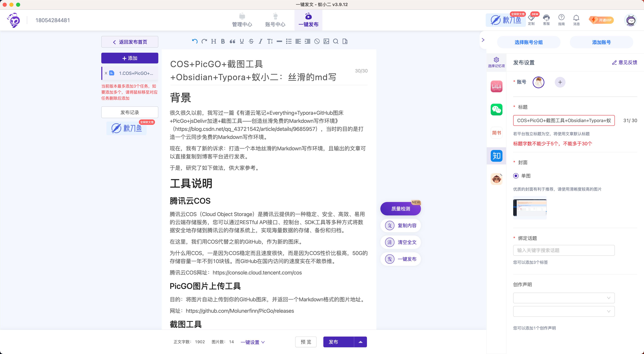Click the 预览 button
644x354 pixels.
coord(306,342)
